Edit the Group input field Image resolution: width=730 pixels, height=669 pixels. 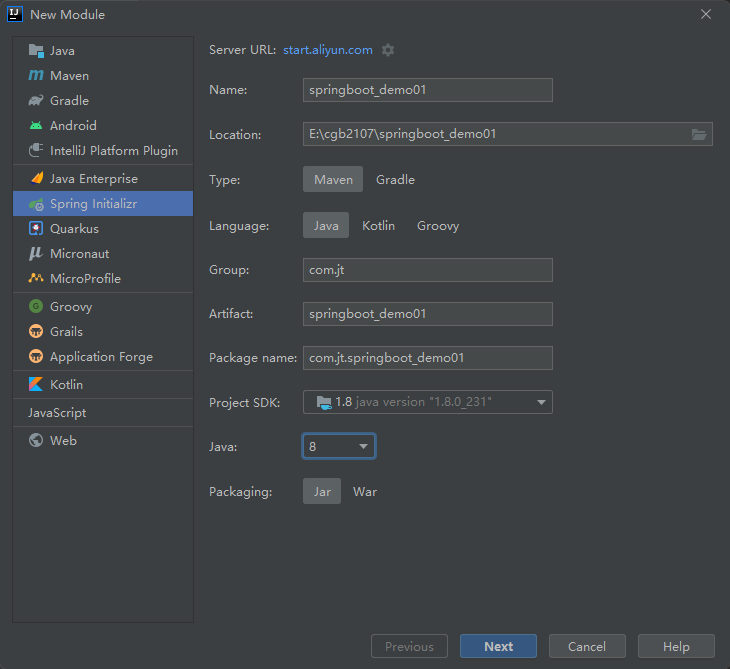click(x=428, y=270)
